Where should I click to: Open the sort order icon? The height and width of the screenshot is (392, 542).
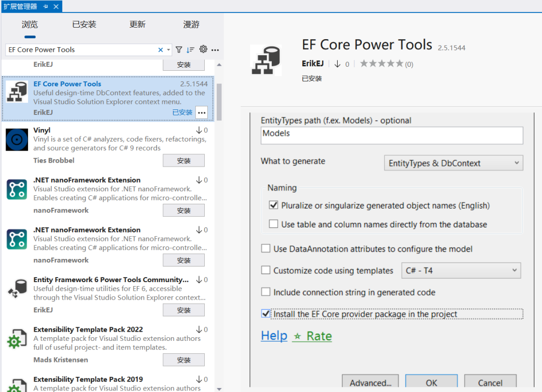coord(190,50)
